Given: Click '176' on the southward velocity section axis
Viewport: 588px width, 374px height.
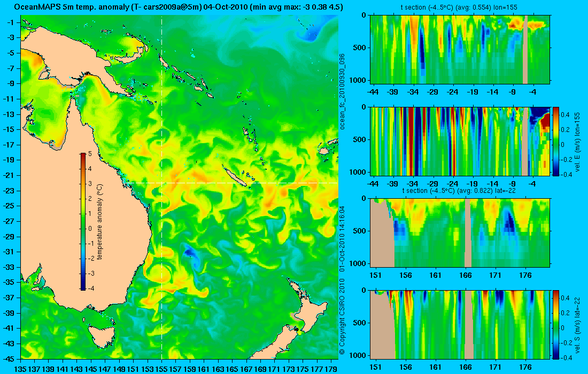Looking at the screenshot, I should pos(525,367).
